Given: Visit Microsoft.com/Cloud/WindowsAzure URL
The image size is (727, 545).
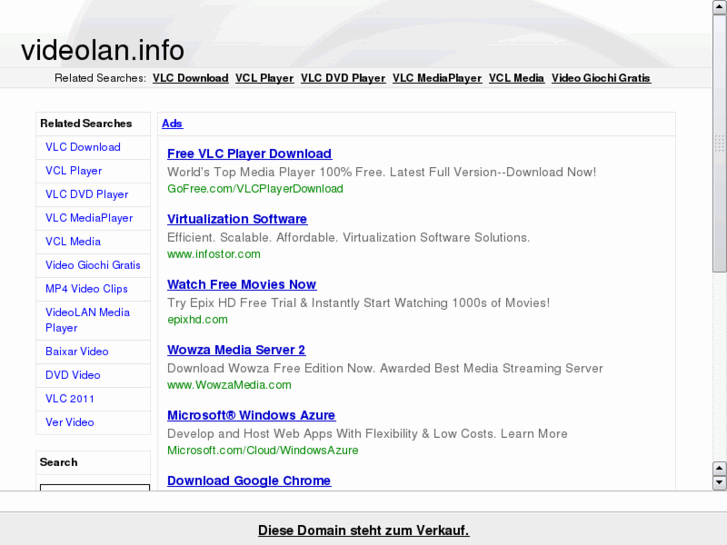Looking at the screenshot, I should point(262,450).
